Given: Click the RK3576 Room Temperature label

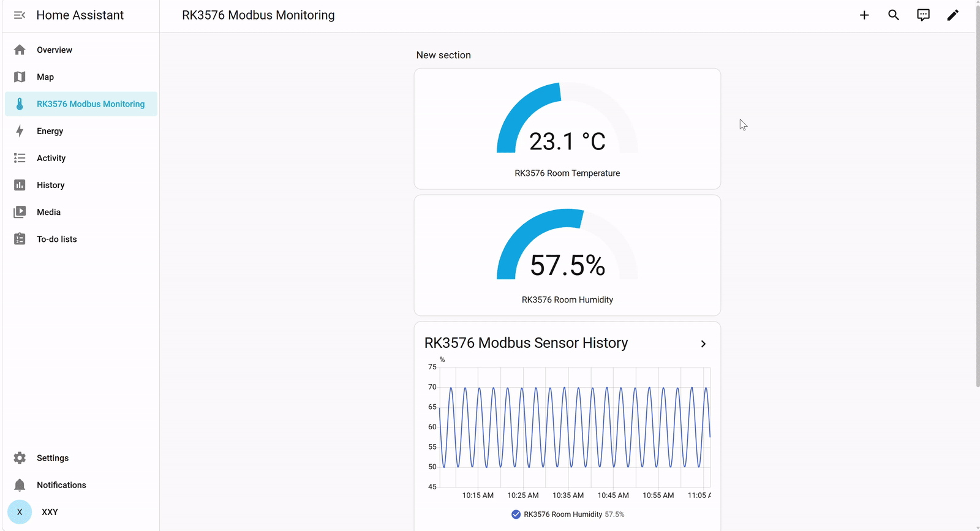Looking at the screenshot, I should (x=567, y=173).
